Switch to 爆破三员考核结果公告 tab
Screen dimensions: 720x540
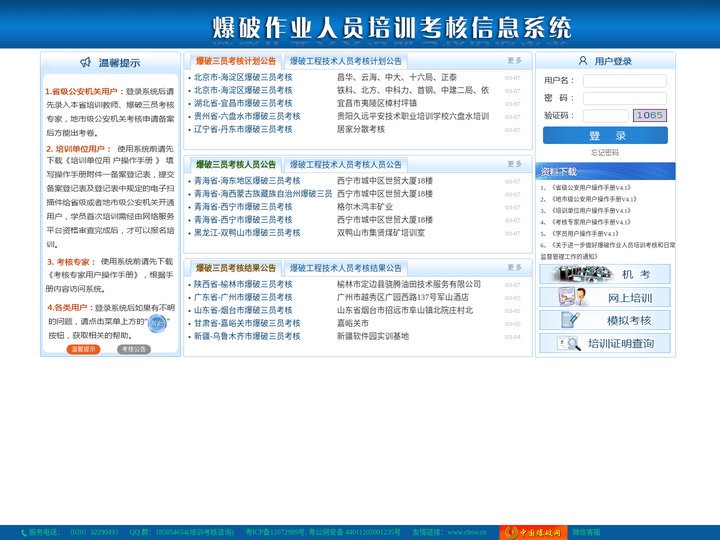(236, 268)
